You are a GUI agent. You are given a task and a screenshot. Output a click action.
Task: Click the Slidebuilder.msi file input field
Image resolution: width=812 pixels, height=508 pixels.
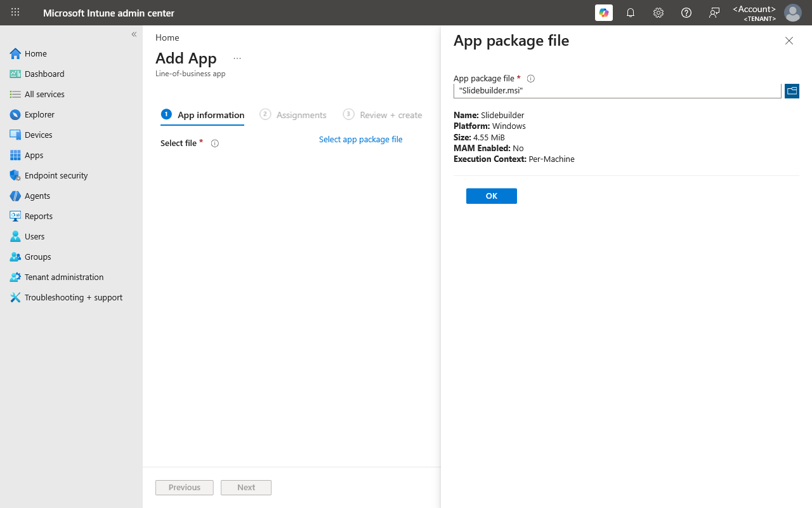(x=617, y=91)
